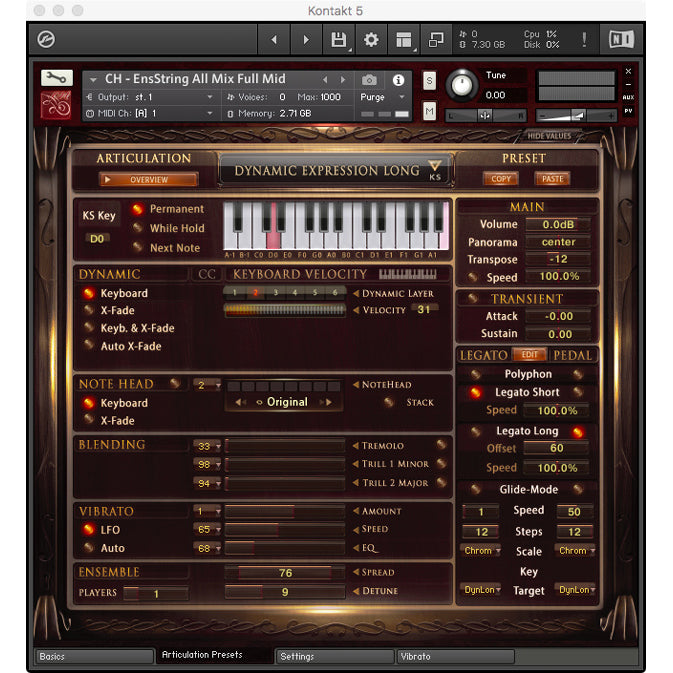Click the PV button
Image resolution: width=673 pixels, height=673 pixels.
click(628, 111)
